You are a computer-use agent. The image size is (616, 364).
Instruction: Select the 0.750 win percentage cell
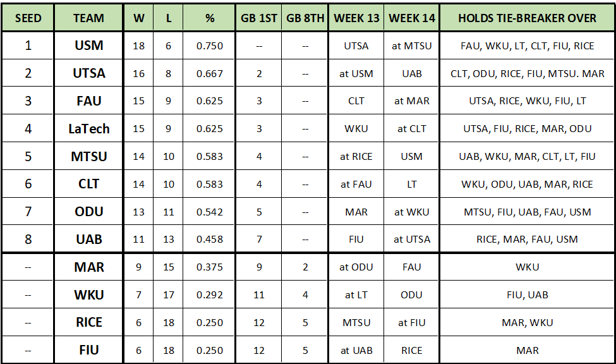pyautogui.click(x=210, y=46)
